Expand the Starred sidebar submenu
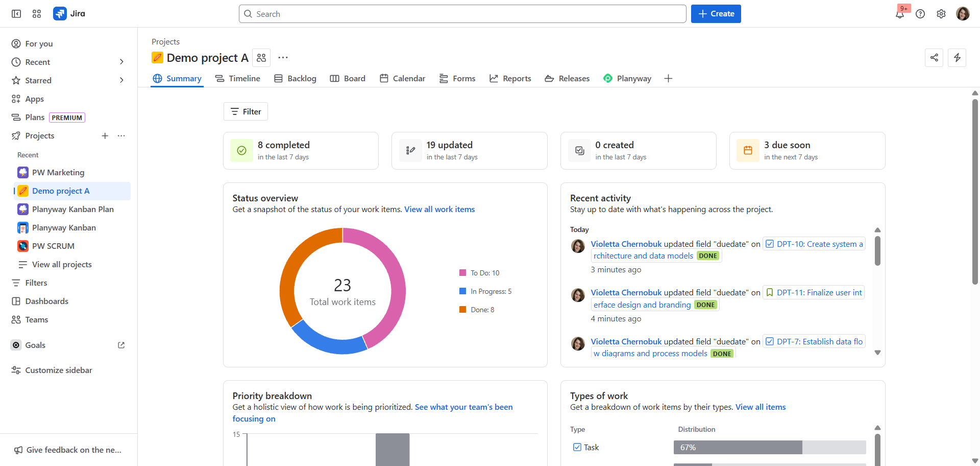Viewport: 980px width, 466px height. 121,80
